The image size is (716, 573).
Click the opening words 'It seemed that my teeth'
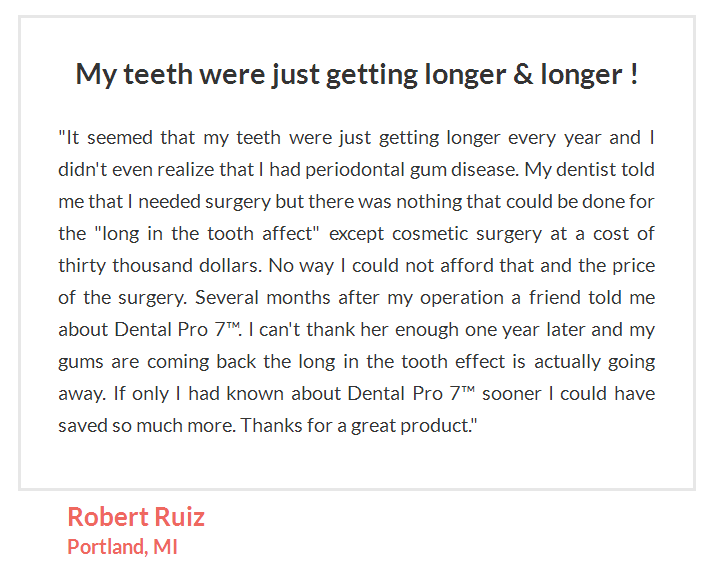(174, 138)
